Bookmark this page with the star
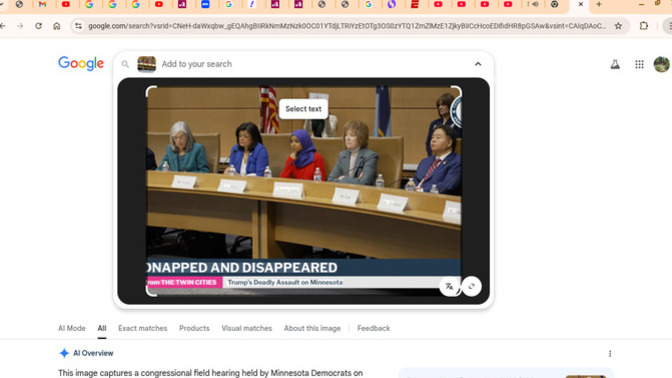 click(618, 26)
